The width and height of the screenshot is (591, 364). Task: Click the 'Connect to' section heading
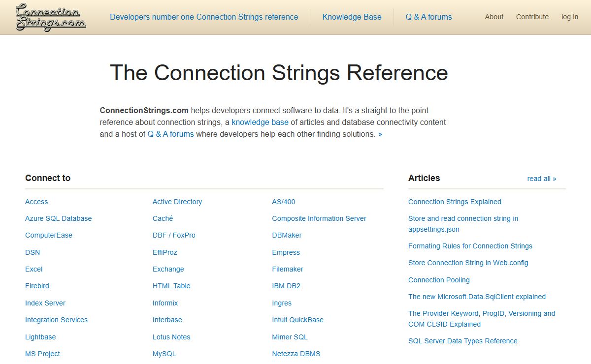[x=48, y=178]
